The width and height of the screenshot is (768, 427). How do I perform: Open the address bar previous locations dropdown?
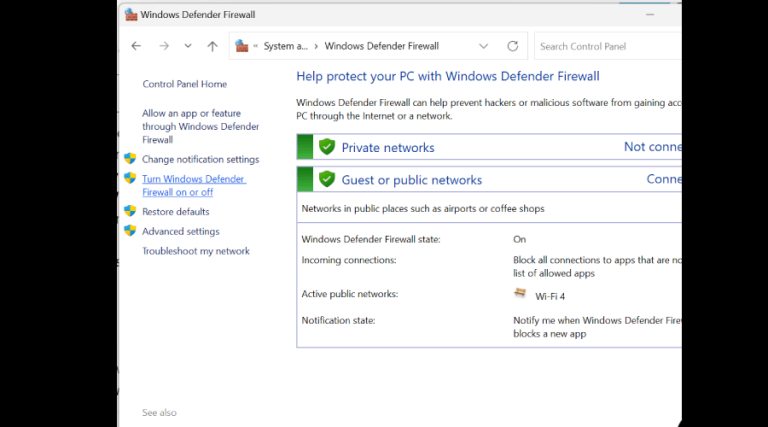coord(484,46)
